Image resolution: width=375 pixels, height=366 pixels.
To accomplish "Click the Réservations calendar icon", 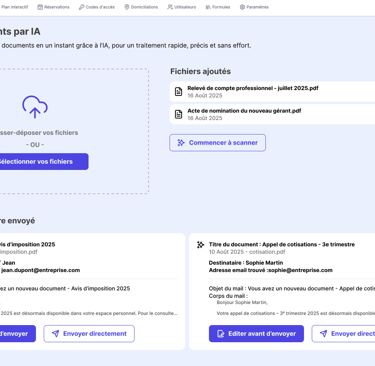I will 40,7.
